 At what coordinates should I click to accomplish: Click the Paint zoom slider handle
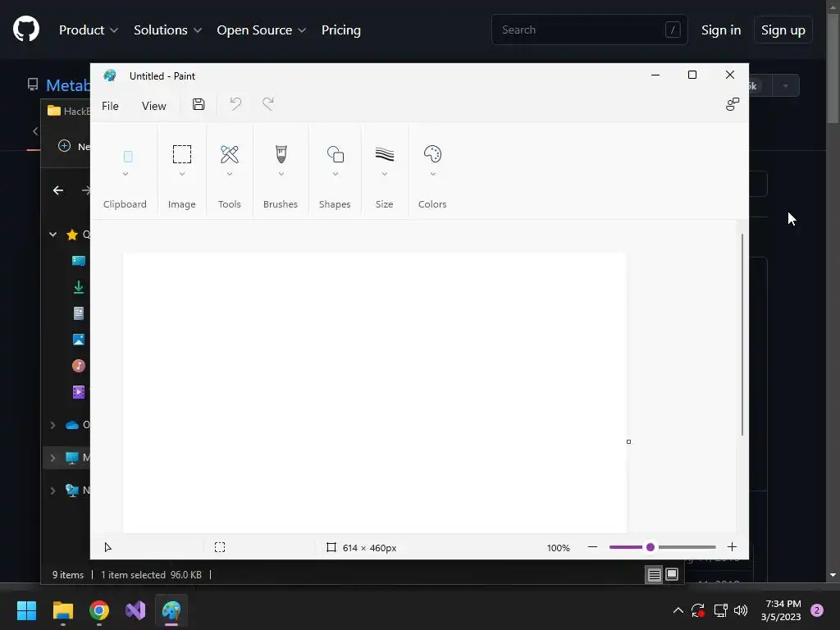tap(651, 547)
